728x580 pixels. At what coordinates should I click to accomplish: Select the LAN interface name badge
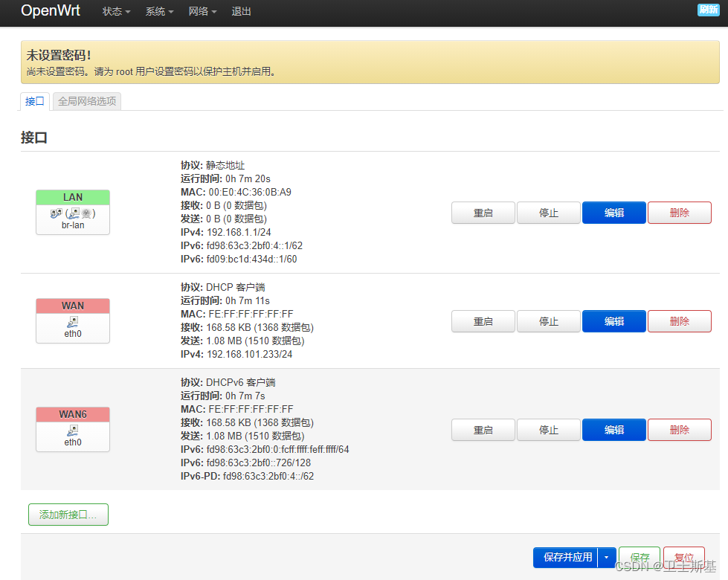pyautogui.click(x=73, y=197)
